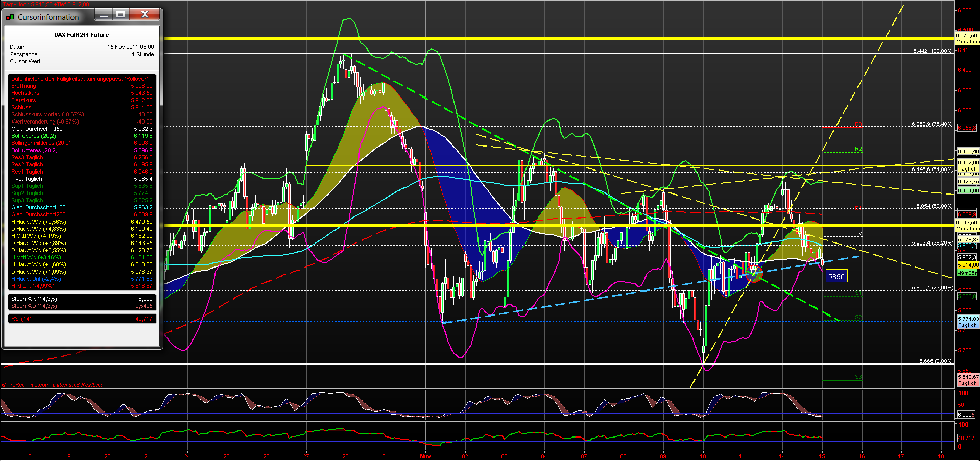The image size is (980, 461).
Task: Click the 6.013,50 Monatlich price label
Action: (x=968, y=225)
